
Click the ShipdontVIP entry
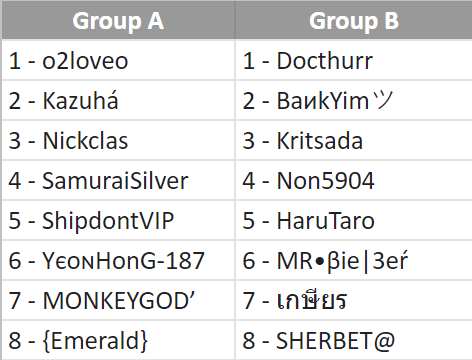[x=118, y=220]
